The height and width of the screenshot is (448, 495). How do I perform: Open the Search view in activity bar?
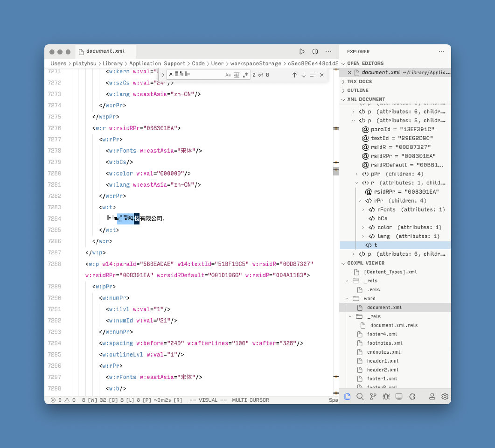click(x=360, y=396)
